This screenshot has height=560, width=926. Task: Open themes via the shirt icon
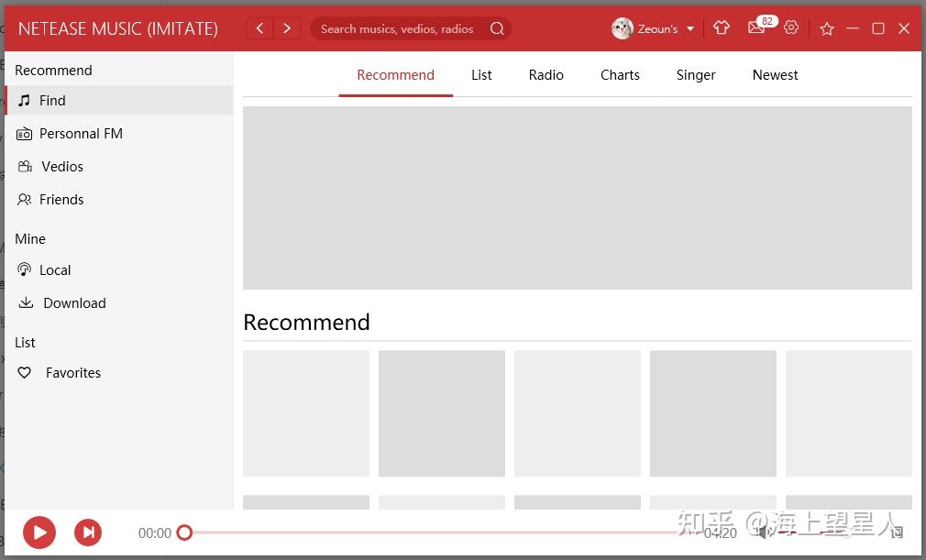click(x=722, y=27)
